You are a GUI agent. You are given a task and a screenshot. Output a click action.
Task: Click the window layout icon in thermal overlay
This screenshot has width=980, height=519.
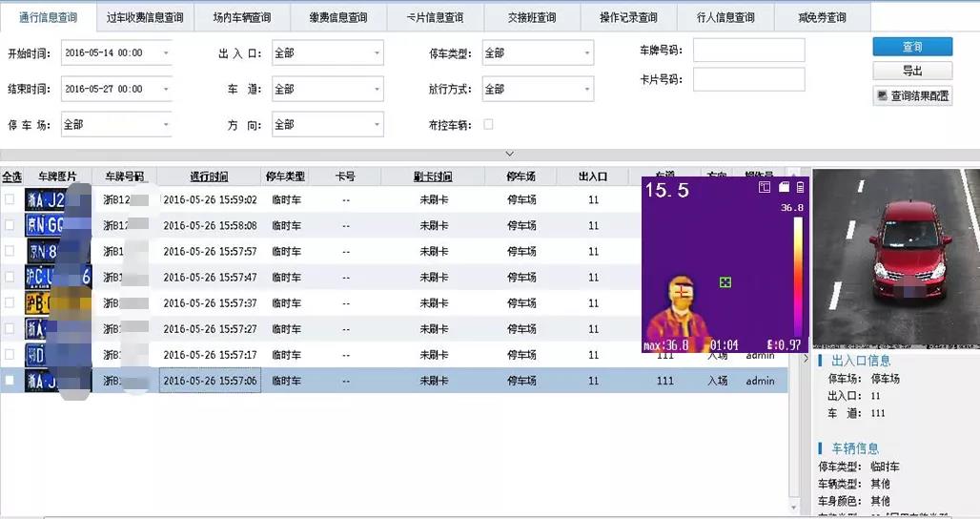[x=765, y=187]
